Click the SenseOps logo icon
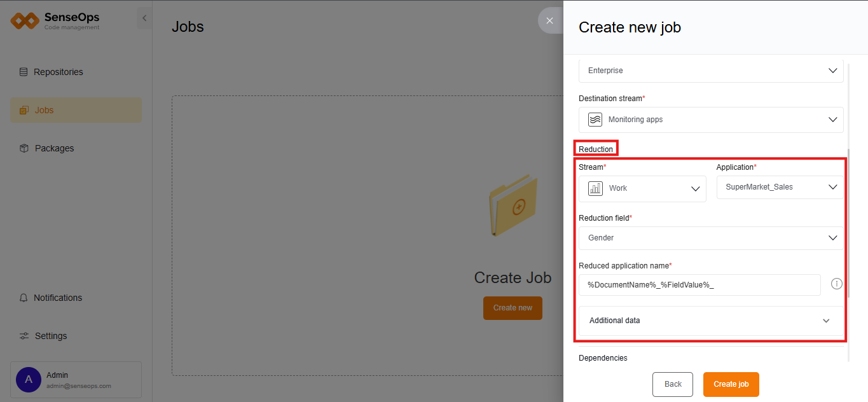The width and height of the screenshot is (868, 402). click(25, 21)
